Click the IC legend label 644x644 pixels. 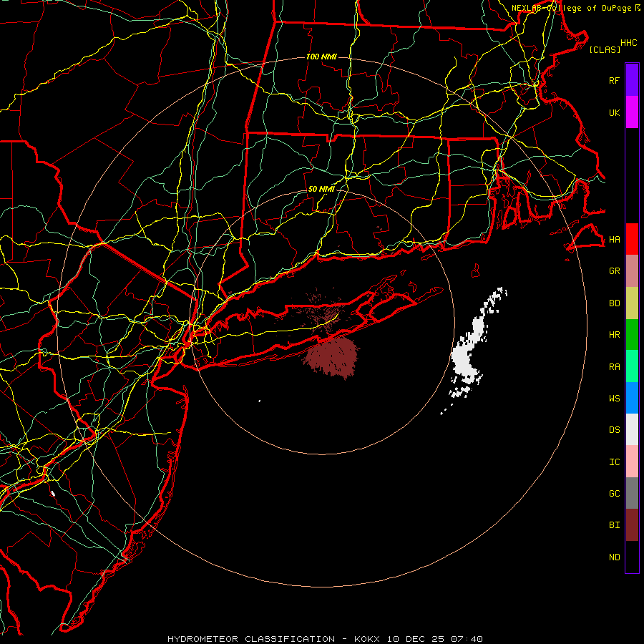tap(614, 462)
